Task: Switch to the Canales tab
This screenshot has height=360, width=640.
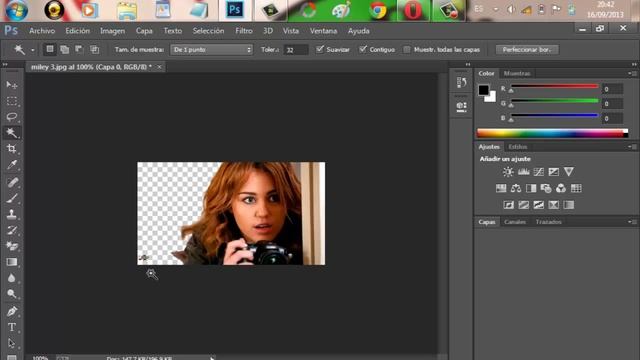Action: point(515,222)
